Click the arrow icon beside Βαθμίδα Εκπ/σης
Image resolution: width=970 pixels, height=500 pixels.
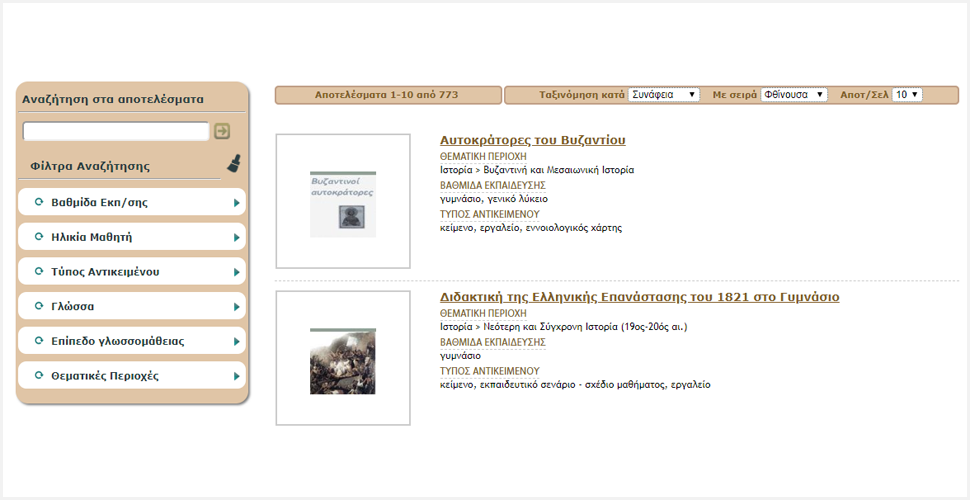[236, 203]
